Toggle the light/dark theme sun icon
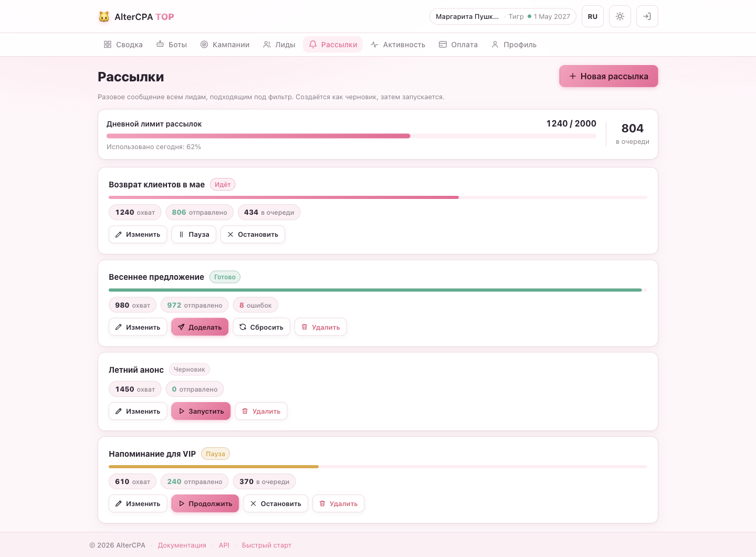 (620, 16)
